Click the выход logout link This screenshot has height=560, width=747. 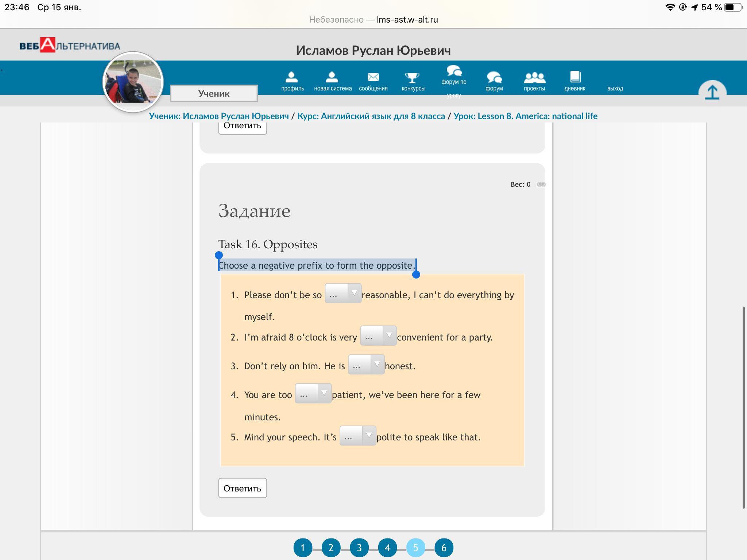(615, 88)
